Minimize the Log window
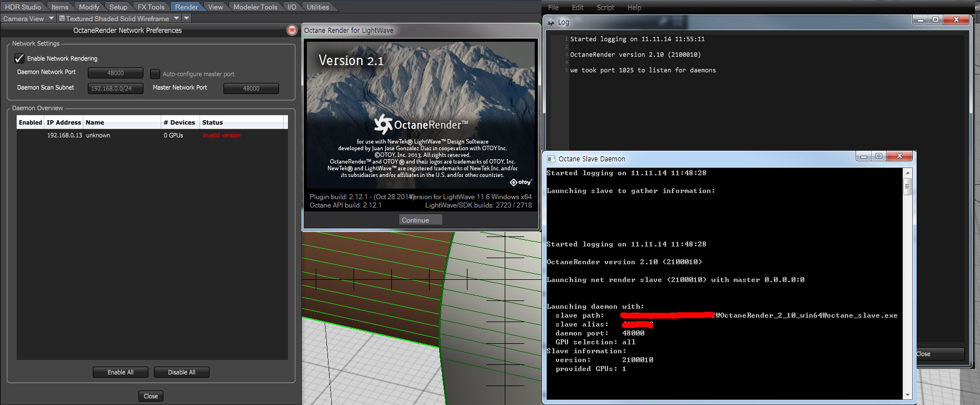This screenshot has height=405, width=980. 920,19
